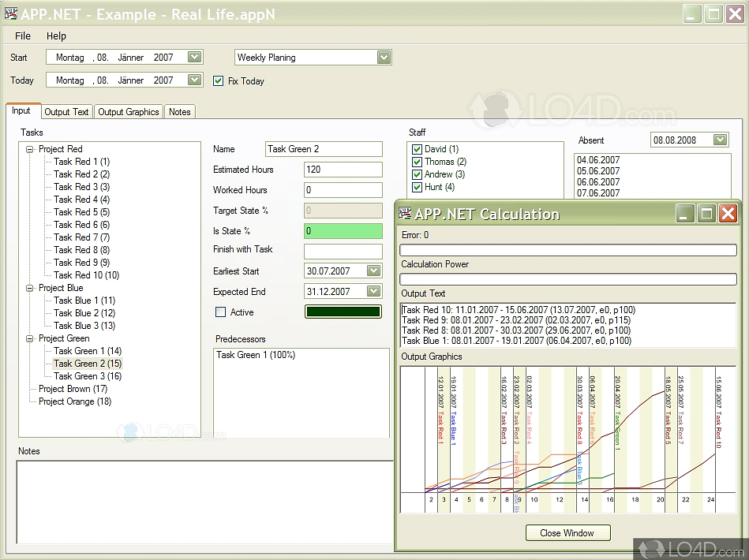The height and width of the screenshot is (560, 749).
Task: Click the Estimated Hours input field
Action: [343, 170]
